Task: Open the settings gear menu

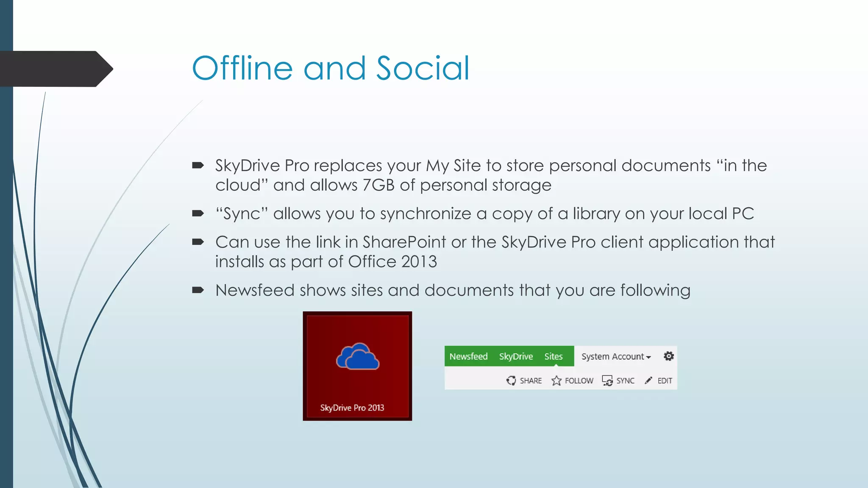Action: (669, 356)
